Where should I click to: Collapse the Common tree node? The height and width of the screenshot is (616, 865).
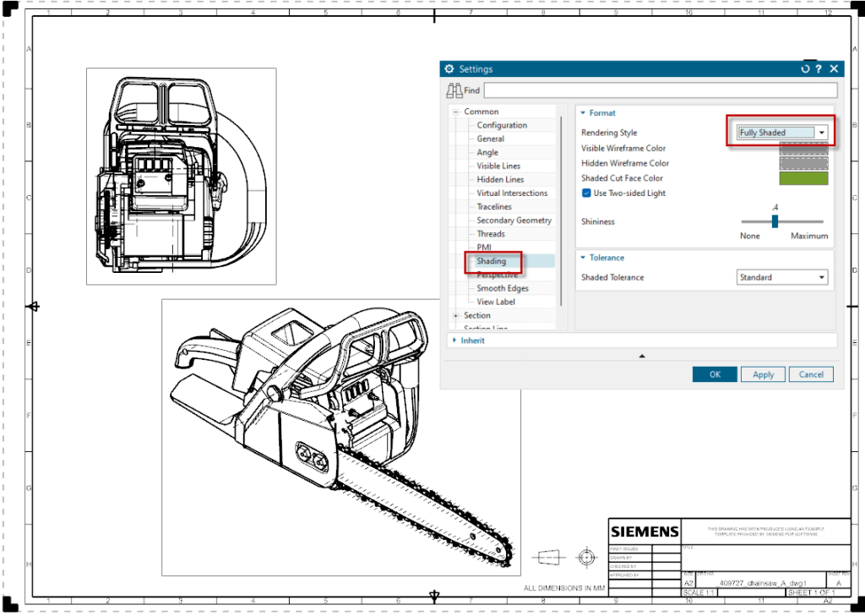pyautogui.click(x=455, y=112)
